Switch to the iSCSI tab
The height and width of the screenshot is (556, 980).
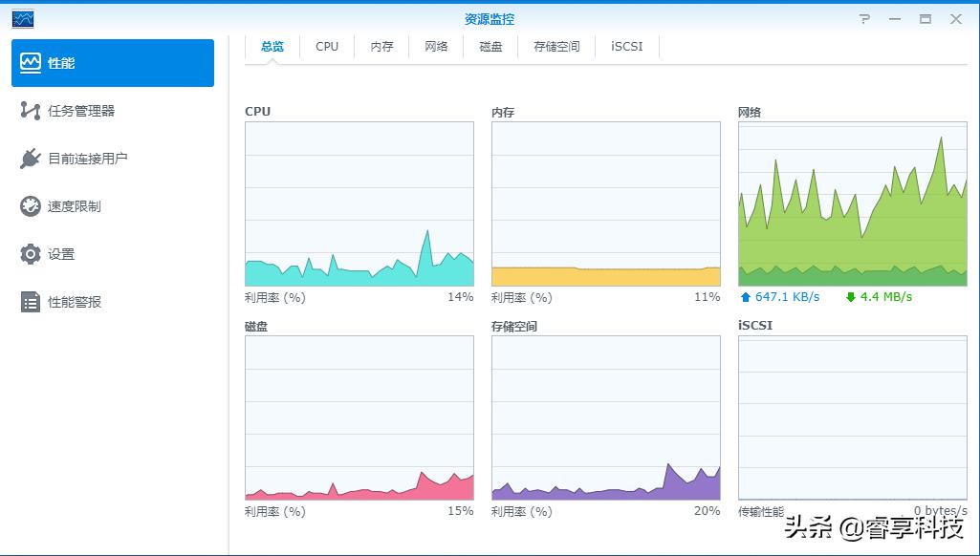pos(626,45)
